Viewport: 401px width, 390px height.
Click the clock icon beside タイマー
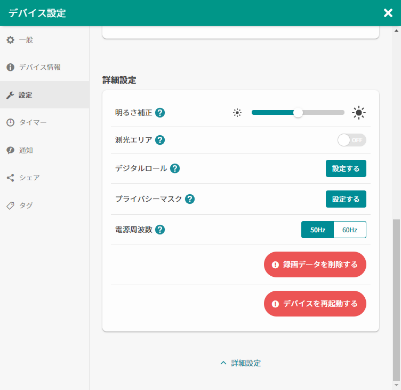pyautogui.click(x=10, y=122)
